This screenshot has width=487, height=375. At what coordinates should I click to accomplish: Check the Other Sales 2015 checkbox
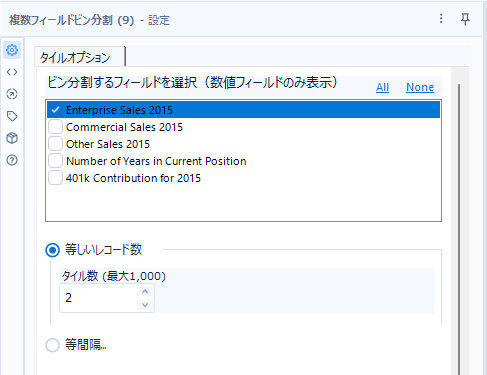[55, 144]
